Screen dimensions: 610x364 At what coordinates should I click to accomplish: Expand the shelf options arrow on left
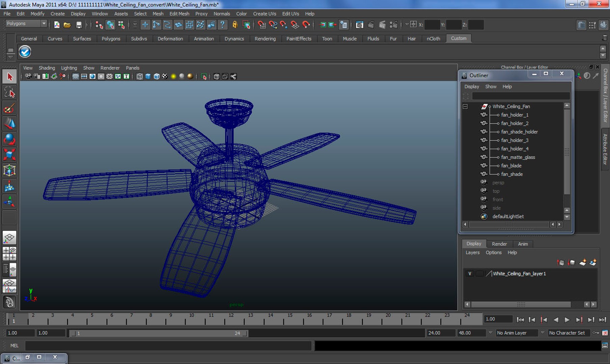10,57
